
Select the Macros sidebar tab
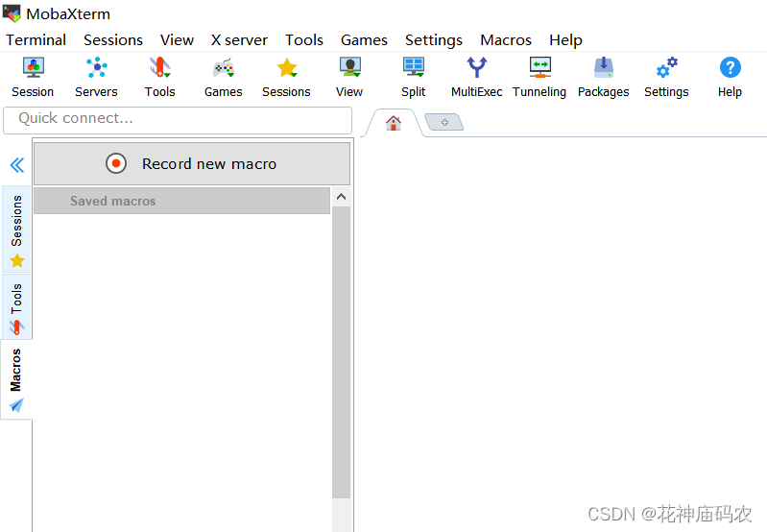click(16, 379)
